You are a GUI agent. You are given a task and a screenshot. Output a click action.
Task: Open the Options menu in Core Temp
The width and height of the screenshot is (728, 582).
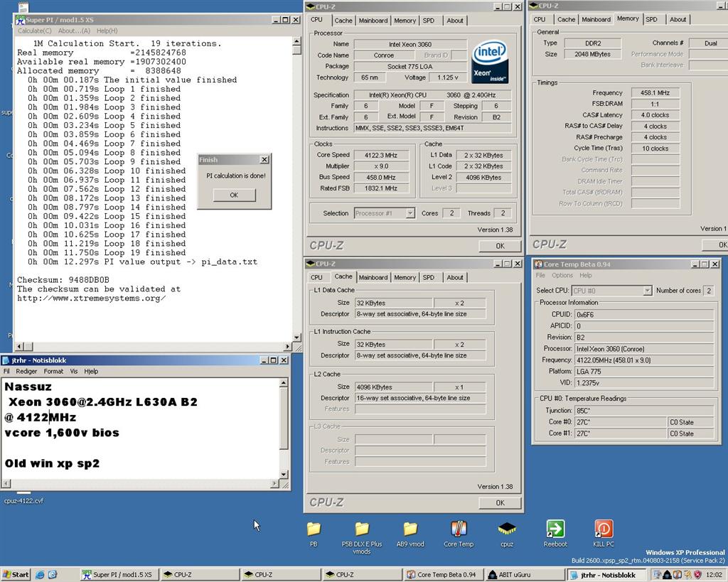pos(562,275)
